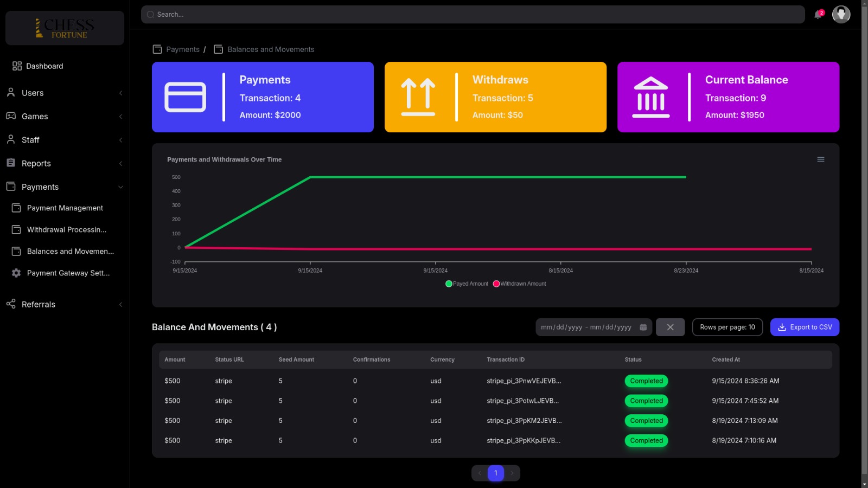The image size is (868, 488).
Task: Click the user profile avatar
Action: 841,15
